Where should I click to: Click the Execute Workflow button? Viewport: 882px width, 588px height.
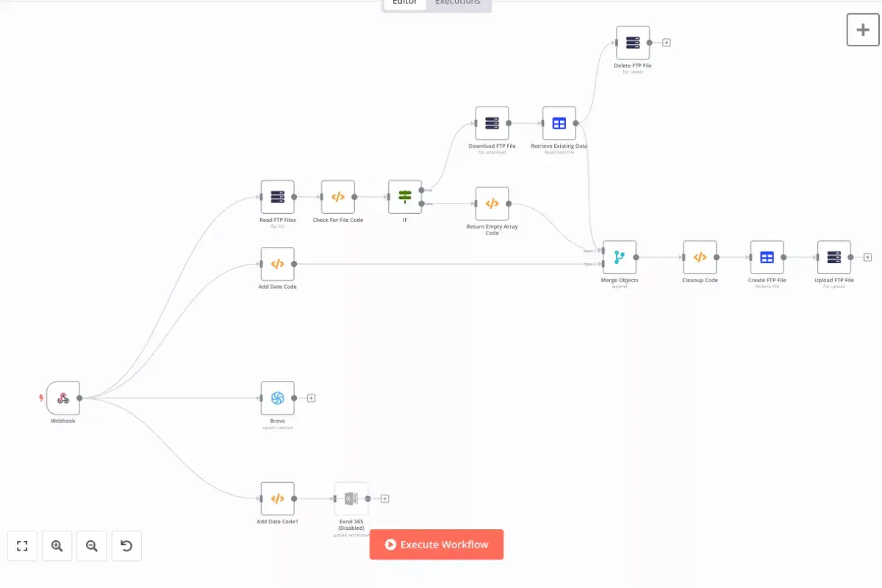437,545
